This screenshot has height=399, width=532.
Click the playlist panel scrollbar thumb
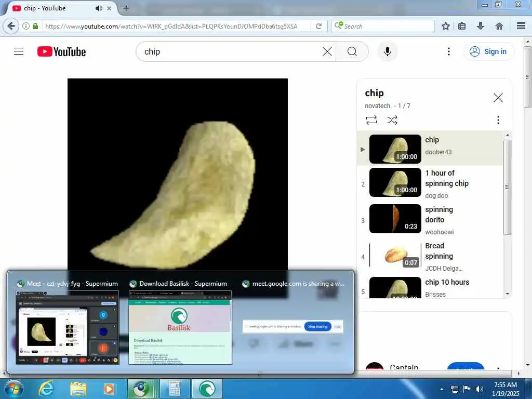click(507, 187)
